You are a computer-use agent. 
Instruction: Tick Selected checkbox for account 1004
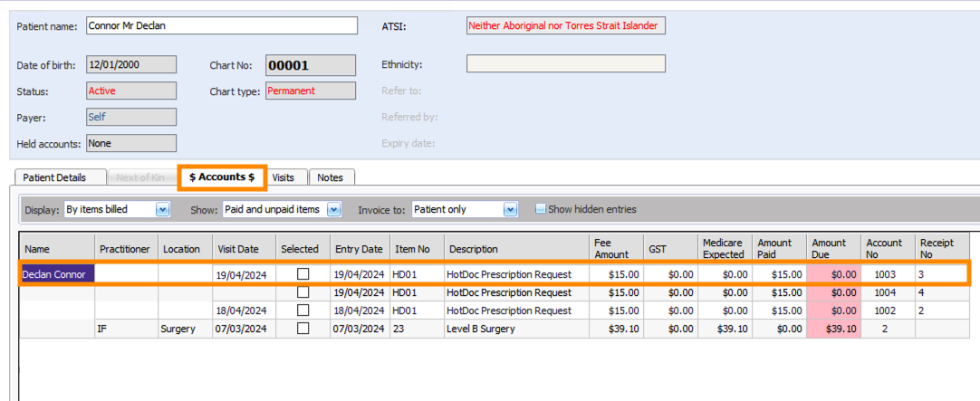click(x=303, y=291)
